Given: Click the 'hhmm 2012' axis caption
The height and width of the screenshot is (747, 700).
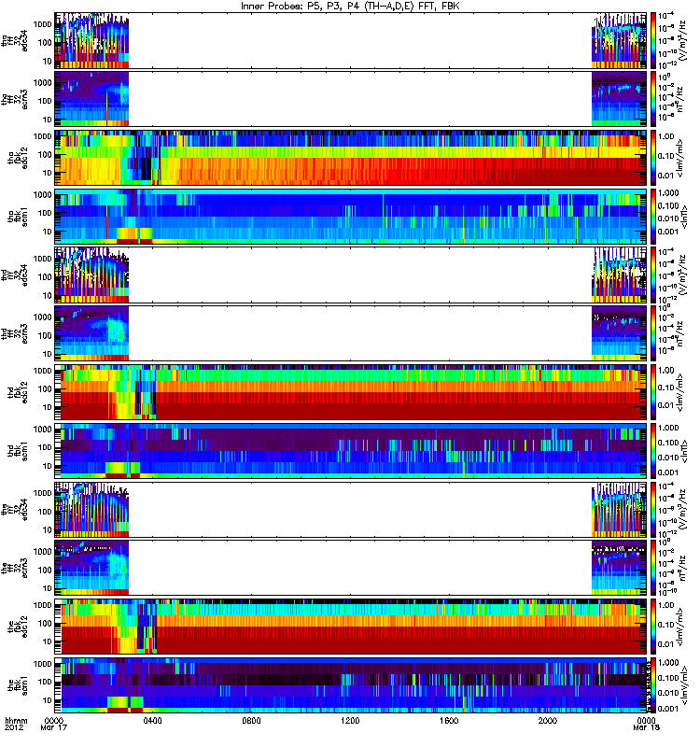Looking at the screenshot, I should coord(16,725).
